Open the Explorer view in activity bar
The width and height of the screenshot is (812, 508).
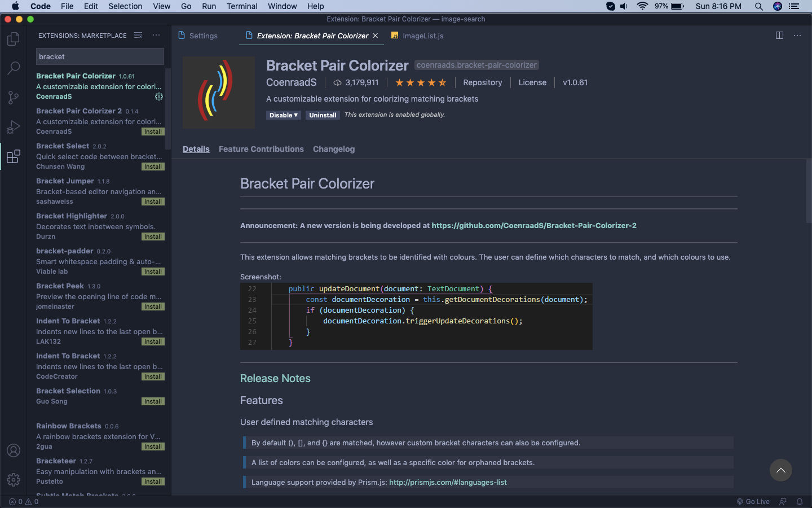click(x=14, y=39)
